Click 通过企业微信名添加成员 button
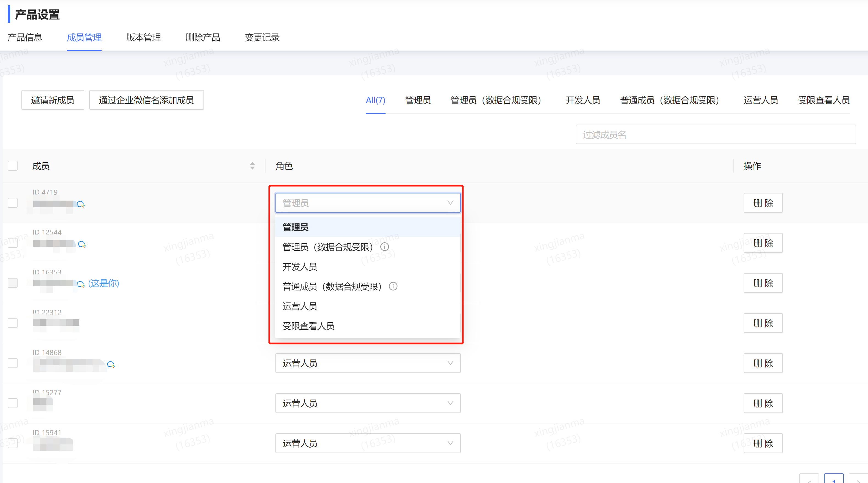The image size is (868, 483). point(147,100)
